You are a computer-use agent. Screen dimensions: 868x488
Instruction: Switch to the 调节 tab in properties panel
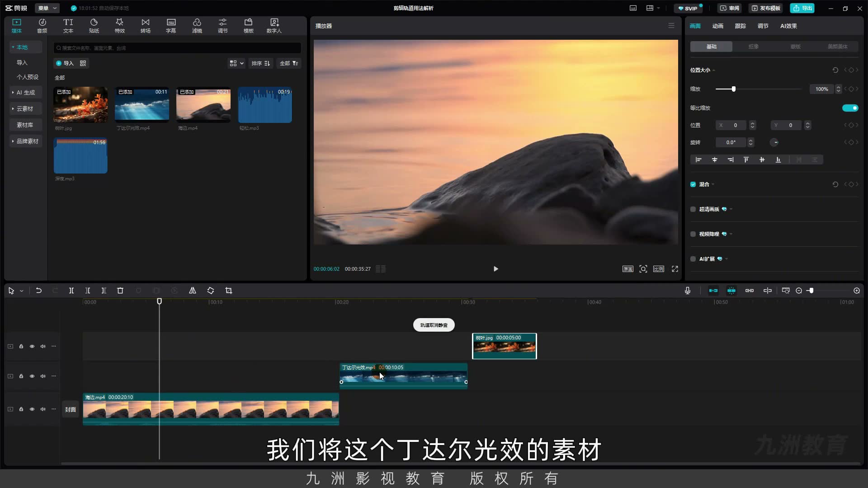tap(763, 26)
